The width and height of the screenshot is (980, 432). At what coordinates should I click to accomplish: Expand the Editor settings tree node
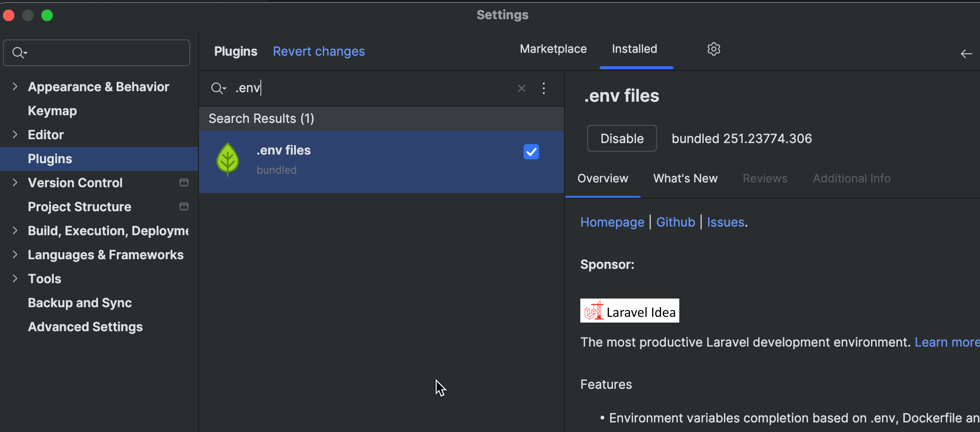[15, 135]
